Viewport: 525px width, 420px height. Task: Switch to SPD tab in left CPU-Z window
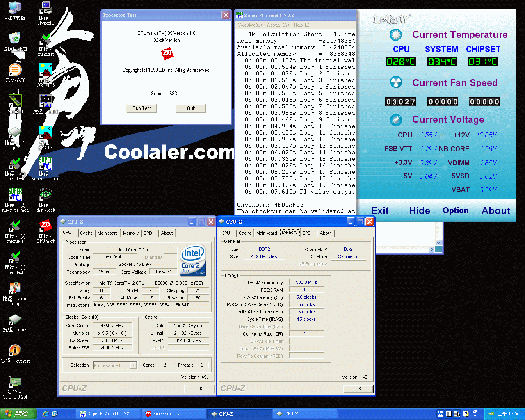pyautogui.click(x=148, y=233)
